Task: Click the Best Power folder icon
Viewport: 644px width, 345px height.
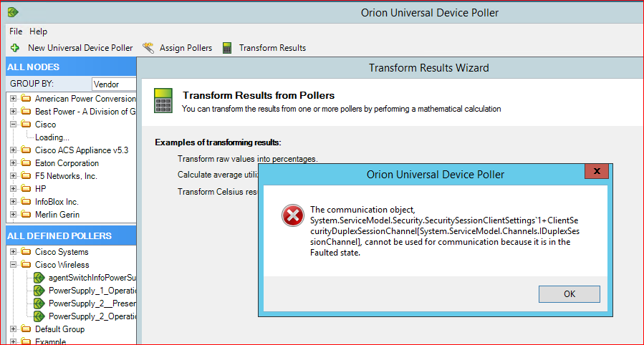Action: 26,111
